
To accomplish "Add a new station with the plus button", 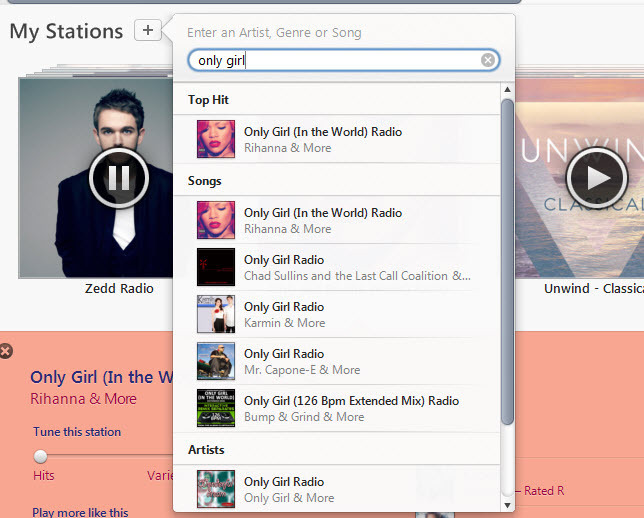I will click(148, 30).
